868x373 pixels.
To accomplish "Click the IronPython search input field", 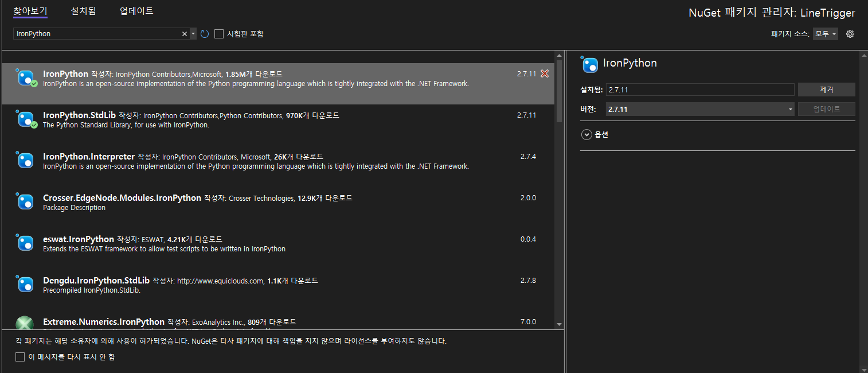I will click(97, 34).
